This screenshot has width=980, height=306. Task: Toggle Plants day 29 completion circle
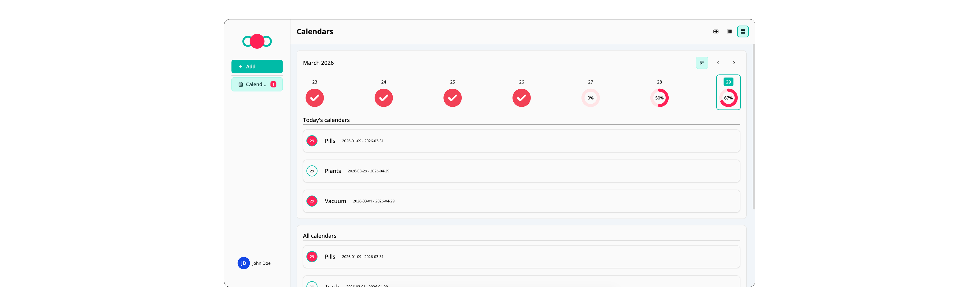[x=312, y=171]
